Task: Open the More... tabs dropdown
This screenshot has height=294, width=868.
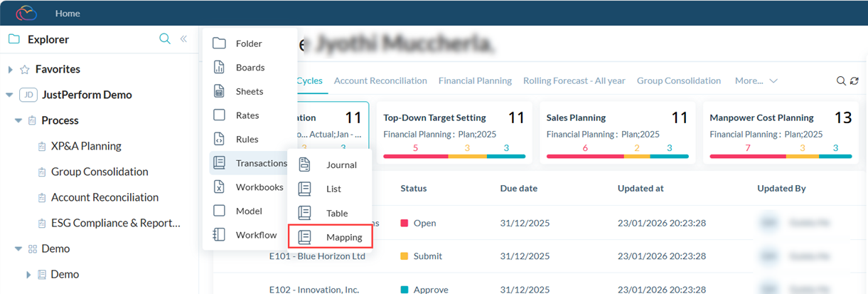Action: click(756, 81)
